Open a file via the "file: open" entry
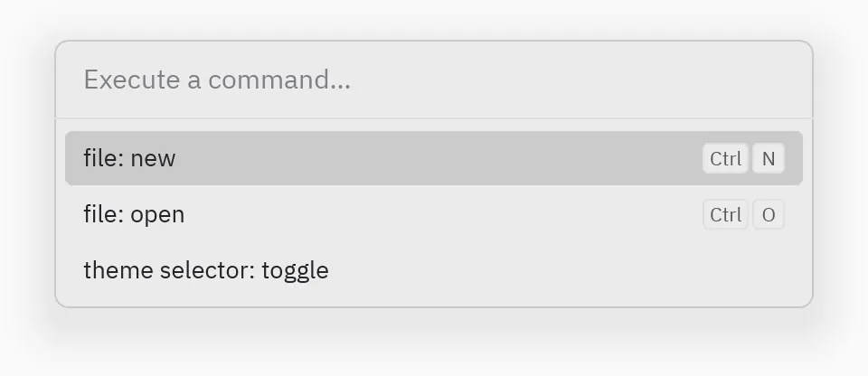The width and height of the screenshot is (868, 376). (434, 214)
